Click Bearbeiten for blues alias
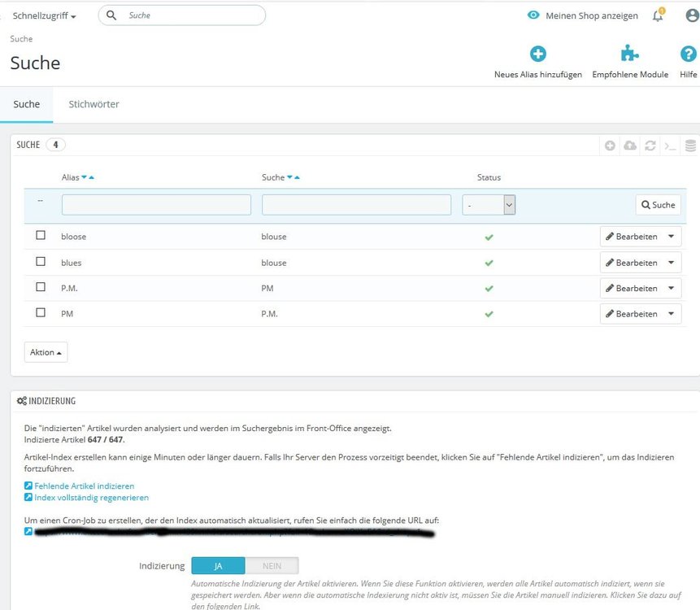The image size is (700, 610). pyautogui.click(x=631, y=263)
